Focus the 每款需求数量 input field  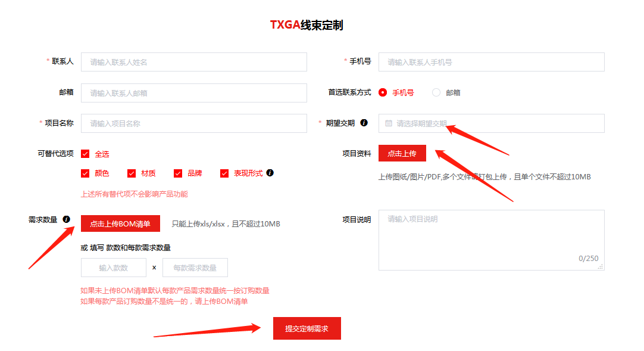click(195, 268)
